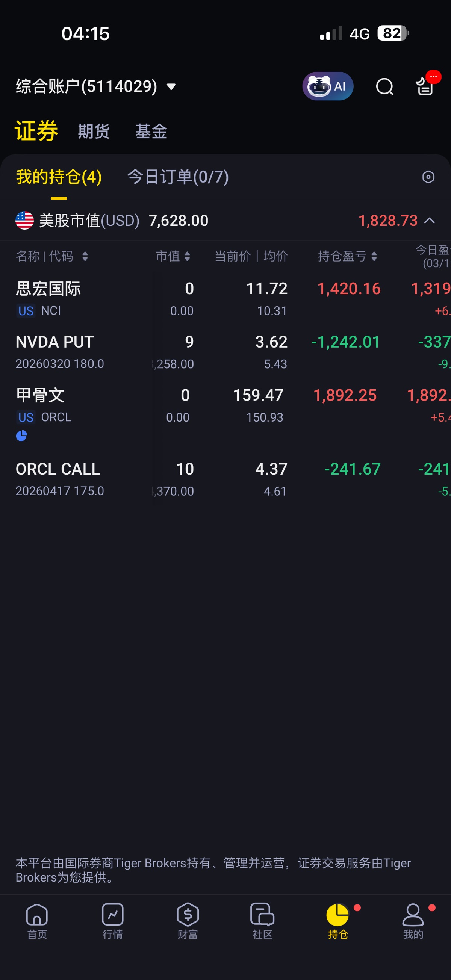Open the 思宏国际 NCI holding
Image resolution: width=451 pixels, height=980 pixels.
(48, 299)
